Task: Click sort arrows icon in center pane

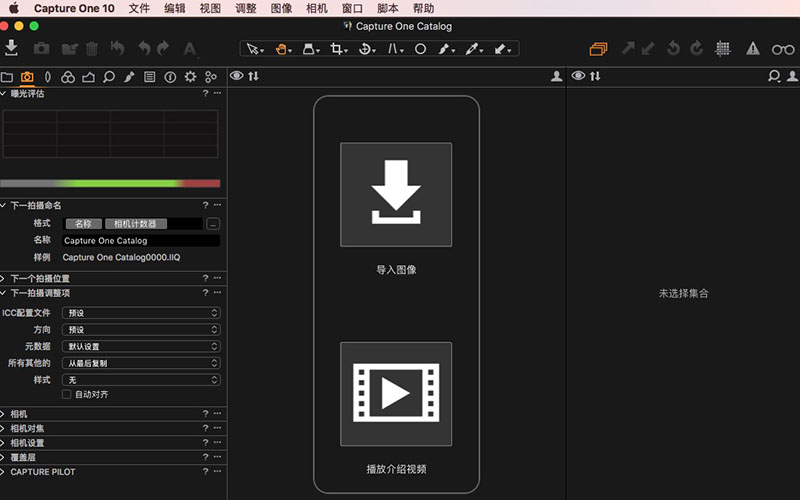Action: pos(254,76)
